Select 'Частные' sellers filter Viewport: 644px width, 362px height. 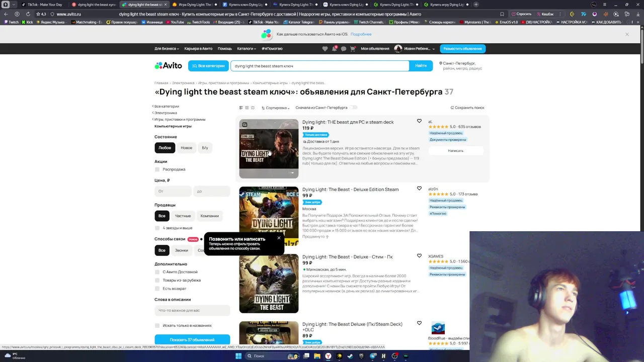(x=183, y=216)
